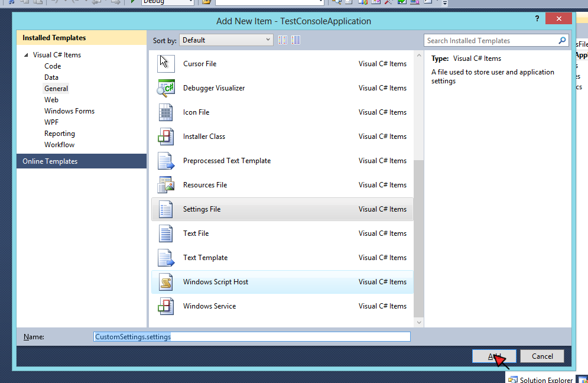
Task: Start debugging with the green arrow icon
Action: tap(133, 3)
